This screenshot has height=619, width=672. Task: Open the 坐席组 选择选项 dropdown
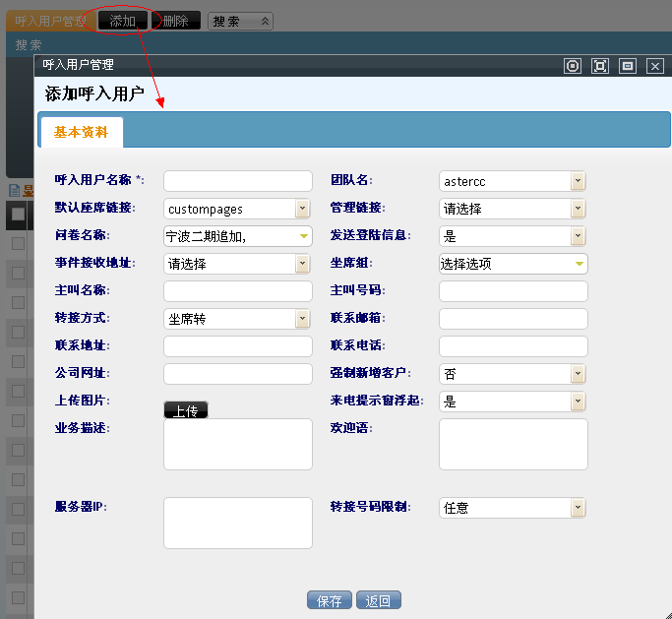coord(513,264)
